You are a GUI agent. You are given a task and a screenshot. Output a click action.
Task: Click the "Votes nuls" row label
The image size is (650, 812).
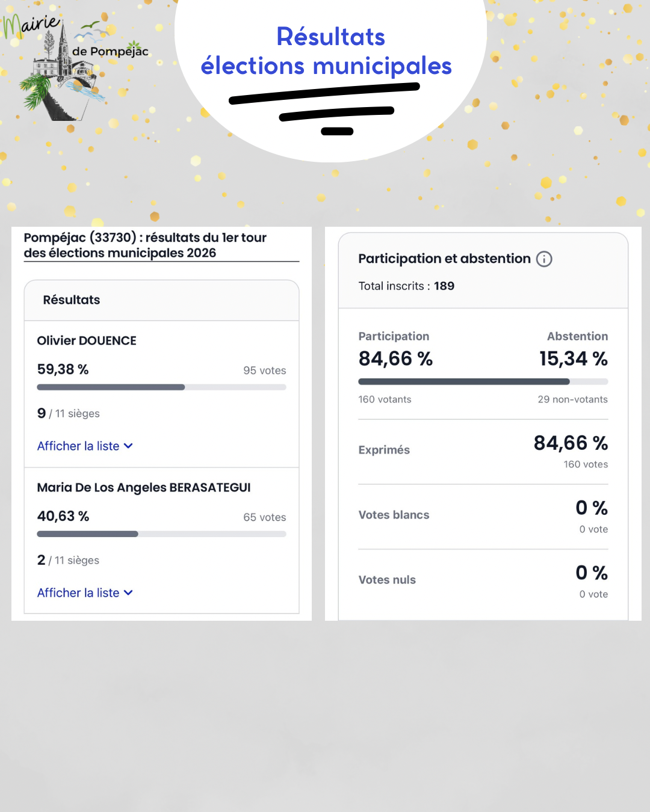tap(387, 580)
